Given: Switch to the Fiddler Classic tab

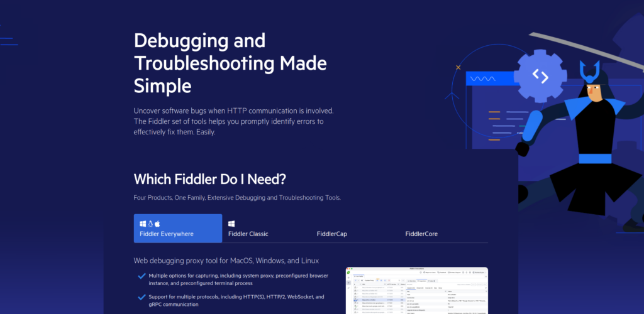Looking at the screenshot, I should (266, 229).
